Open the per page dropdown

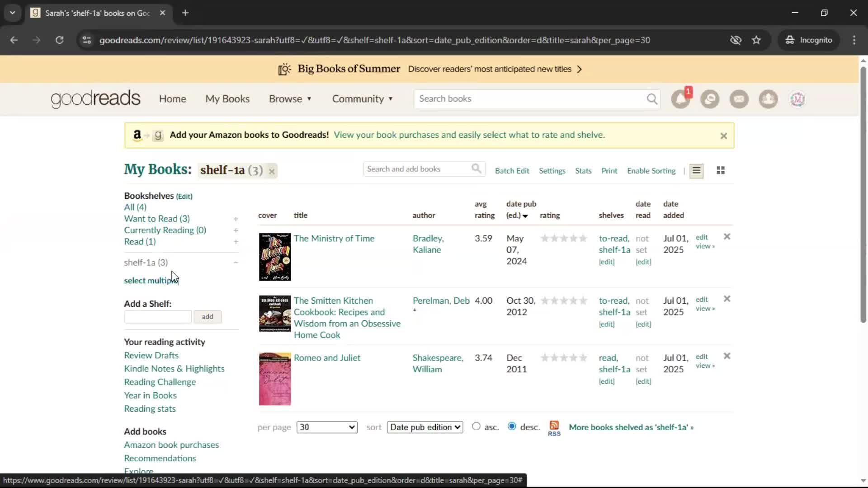(x=327, y=427)
